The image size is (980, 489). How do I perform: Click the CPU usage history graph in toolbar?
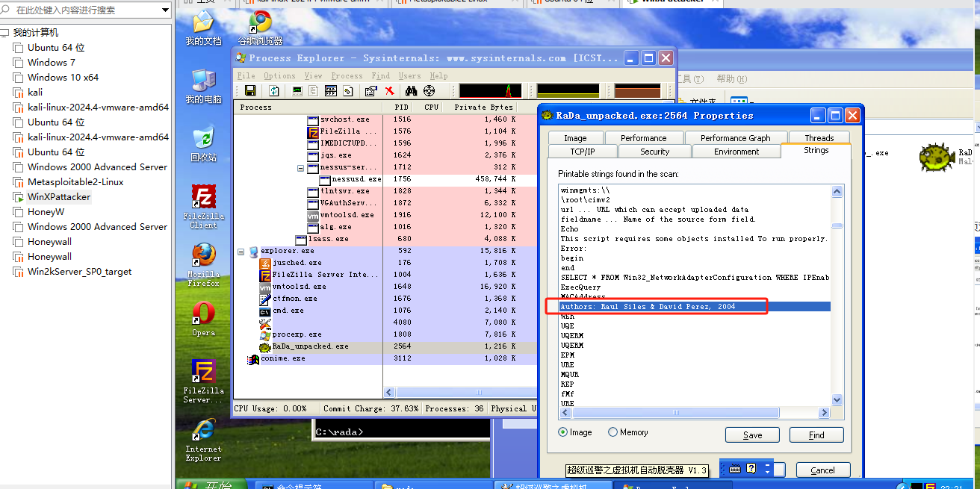pyautogui.click(x=490, y=91)
